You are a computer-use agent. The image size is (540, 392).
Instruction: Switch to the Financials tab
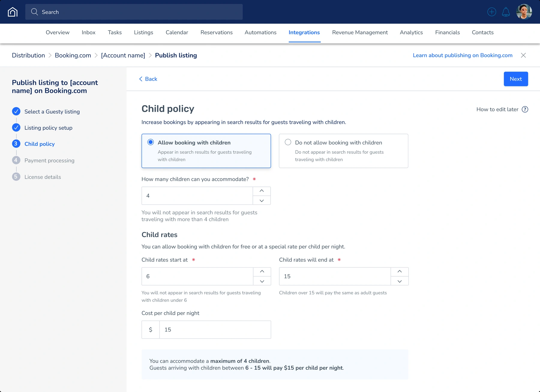click(x=448, y=32)
